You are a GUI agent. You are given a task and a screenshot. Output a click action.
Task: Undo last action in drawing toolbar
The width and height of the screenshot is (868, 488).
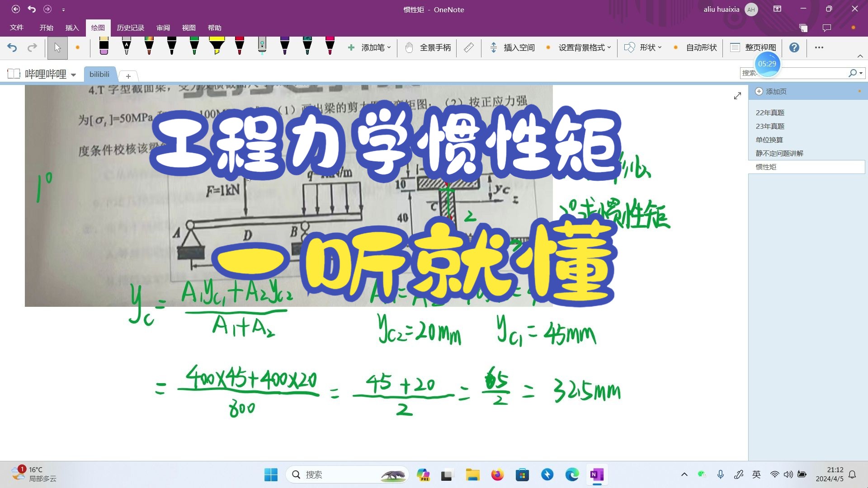click(12, 47)
